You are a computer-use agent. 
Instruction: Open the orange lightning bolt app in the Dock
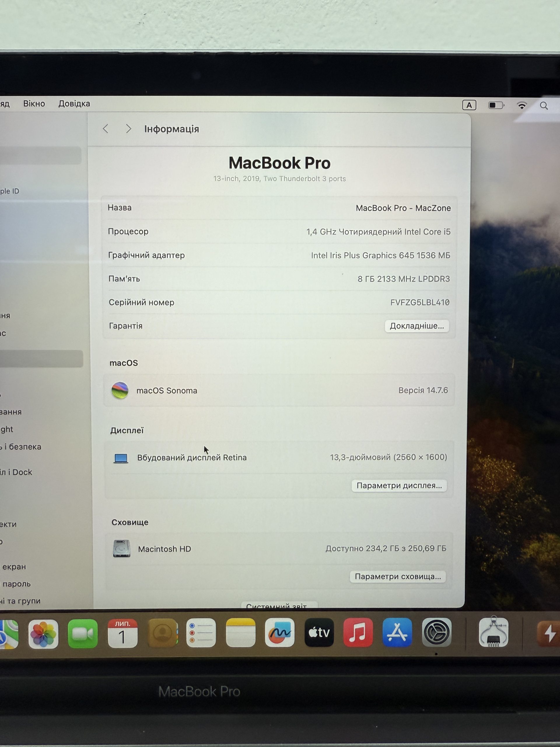pyautogui.click(x=549, y=633)
